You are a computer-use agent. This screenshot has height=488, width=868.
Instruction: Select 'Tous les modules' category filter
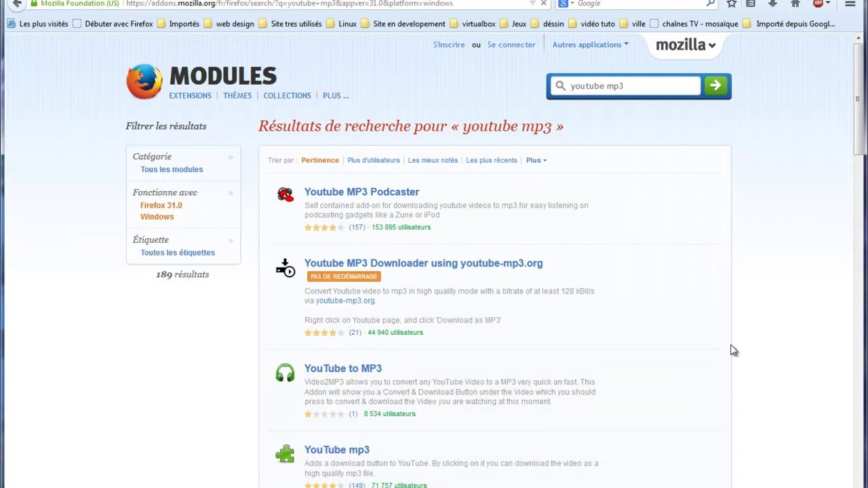point(172,169)
